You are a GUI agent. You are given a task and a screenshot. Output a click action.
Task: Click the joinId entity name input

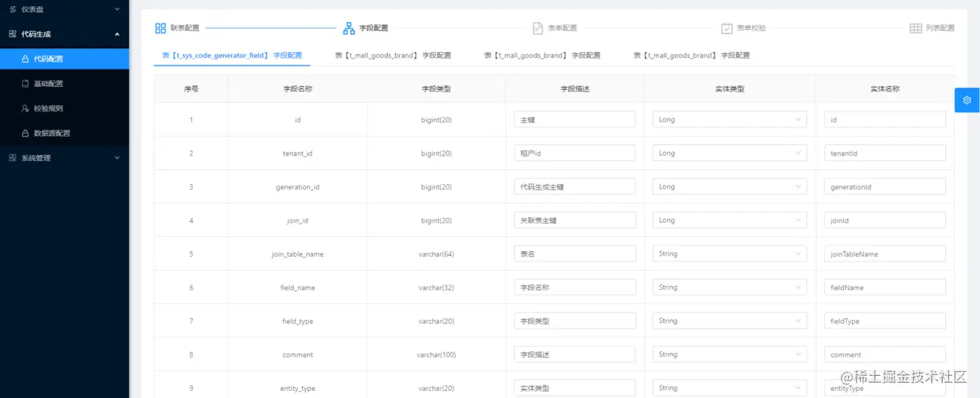[885, 220]
